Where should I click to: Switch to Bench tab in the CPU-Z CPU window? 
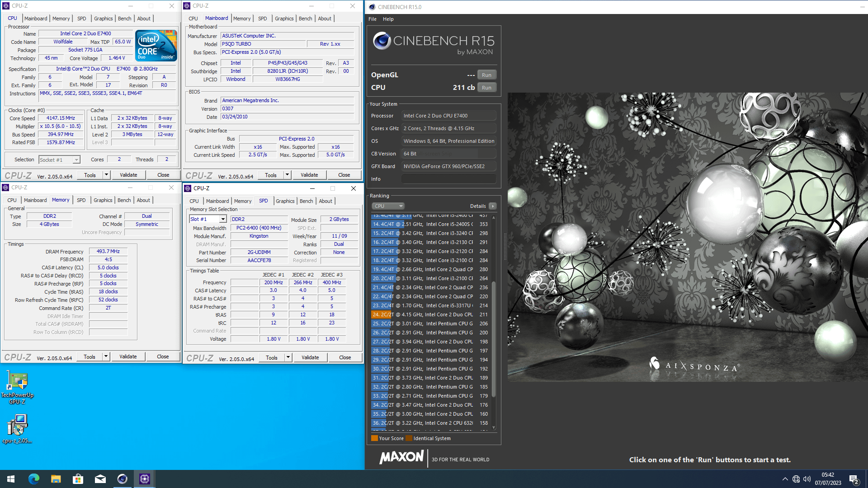(125, 19)
